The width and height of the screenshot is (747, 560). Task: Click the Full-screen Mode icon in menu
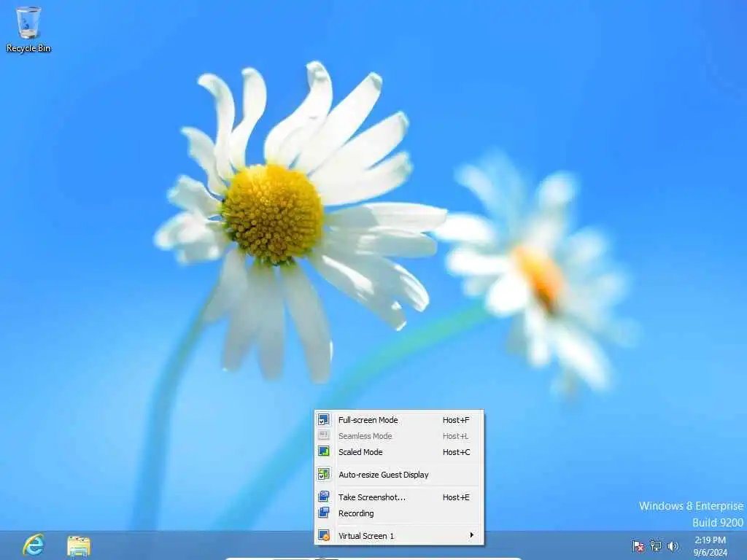click(x=324, y=419)
